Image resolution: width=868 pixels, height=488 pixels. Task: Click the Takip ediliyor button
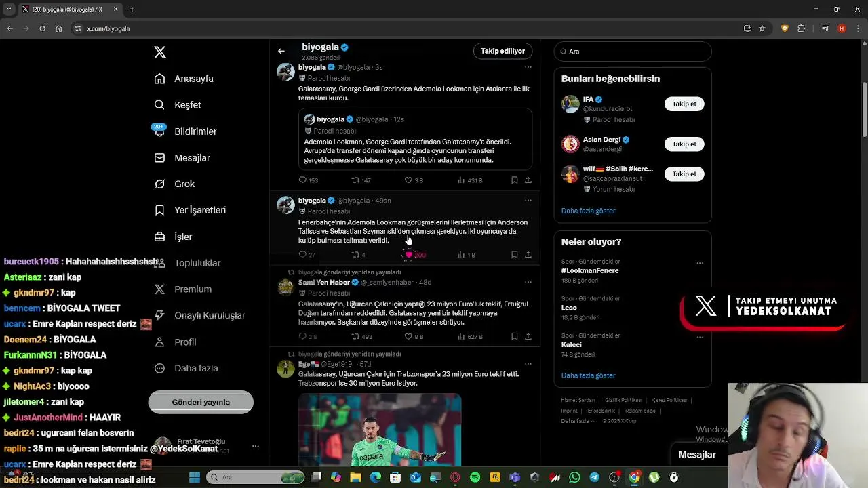[502, 51]
